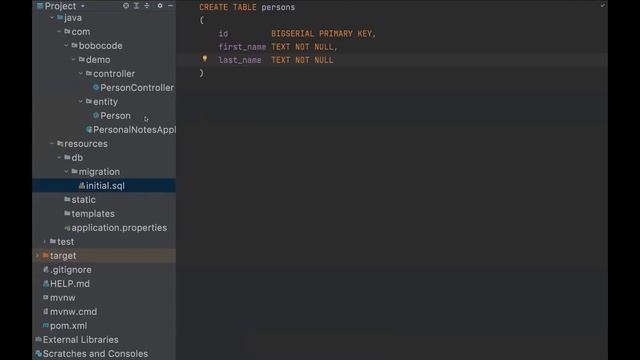The height and width of the screenshot is (360, 640).
Task: Click BIGSERIAL PRIMARY KEY text
Action: [x=323, y=34]
